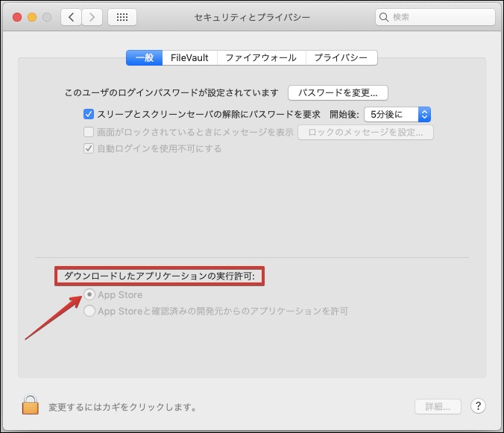Viewport: 504px width, 433px height.
Task: Click ロックのメッセージを設定... button
Action: click(365, 133)
